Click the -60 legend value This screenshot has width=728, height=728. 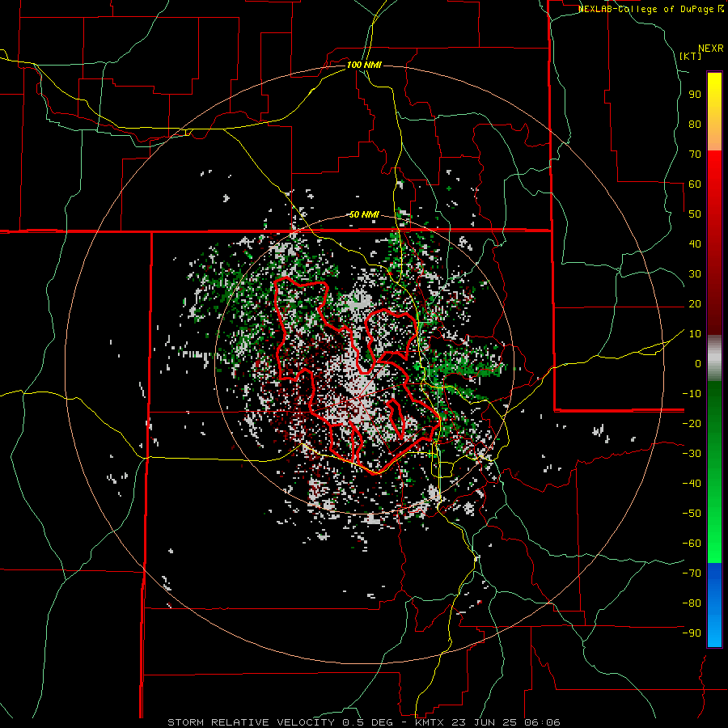pos(692,544)
